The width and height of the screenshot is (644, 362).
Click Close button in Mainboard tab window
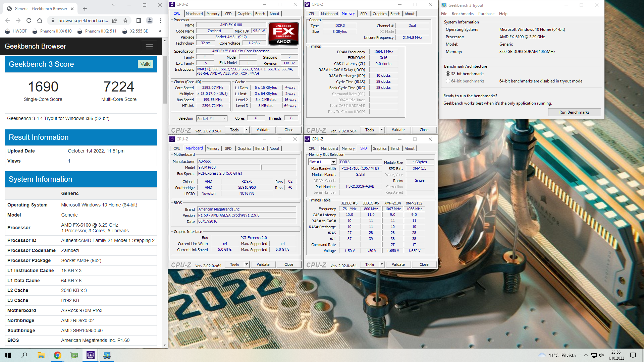click(x=289, y=264)
